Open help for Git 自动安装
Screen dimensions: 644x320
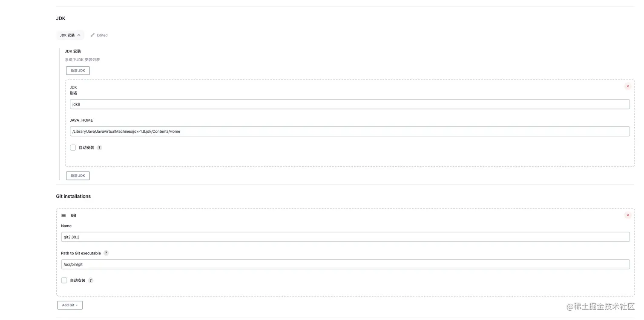(91, 280)
